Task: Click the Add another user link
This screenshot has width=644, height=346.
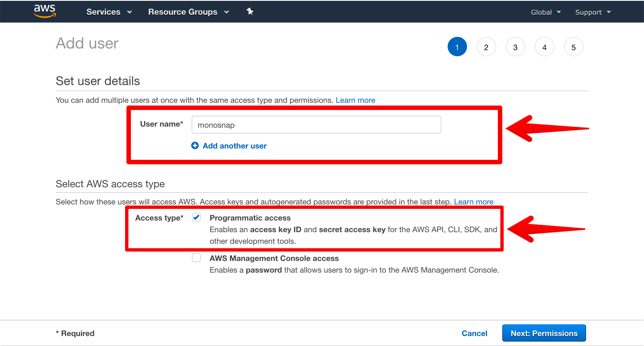Action: click(234, 146)
